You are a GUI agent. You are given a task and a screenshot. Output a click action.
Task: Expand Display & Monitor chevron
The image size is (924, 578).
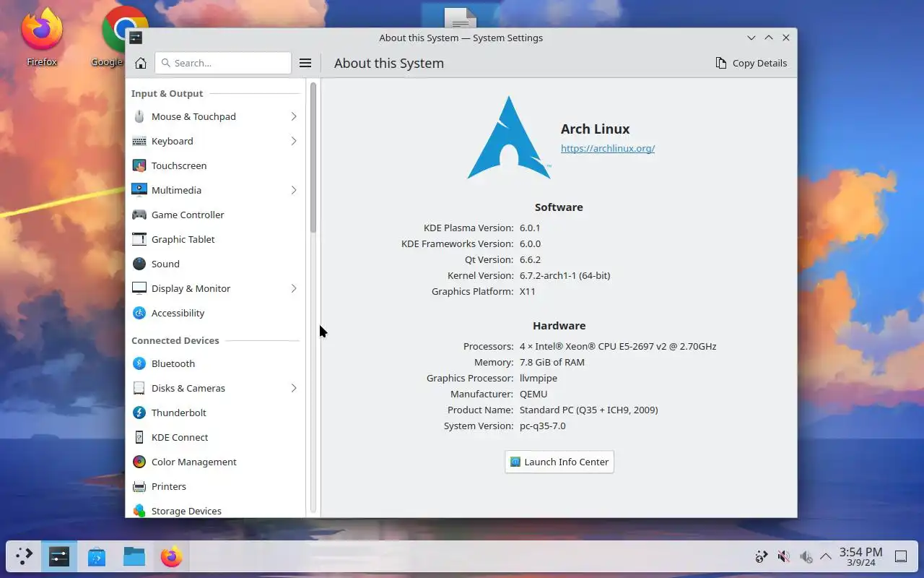[x=294, y=288]
